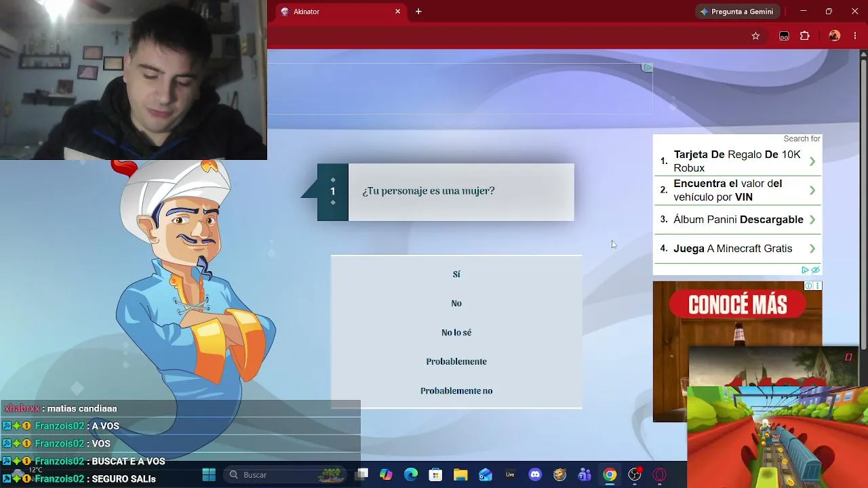Open the "Live" app on the taskbar
Screen dimensions: 868x488
tap(510, 475)
